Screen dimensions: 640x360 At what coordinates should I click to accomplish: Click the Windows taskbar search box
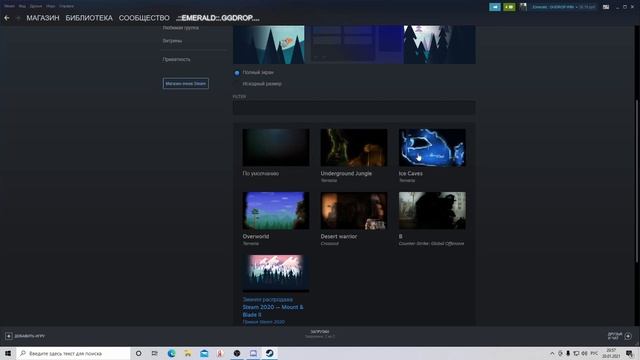click(x=73, y=353)
